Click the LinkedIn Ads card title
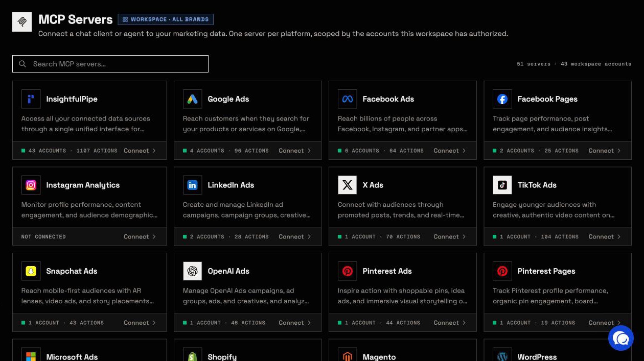Viewport: 644px width, 361px height. click(231, 185)
